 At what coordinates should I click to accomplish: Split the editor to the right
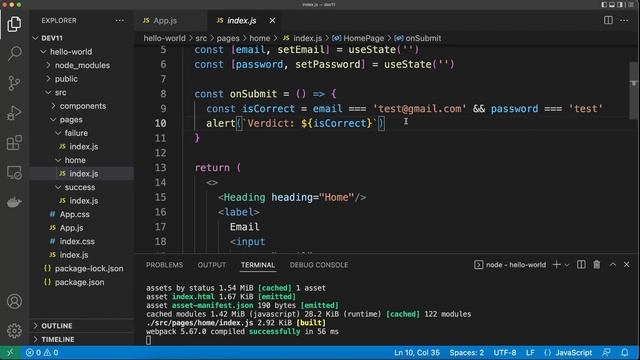pyautogui.click(x=608, y=20)
